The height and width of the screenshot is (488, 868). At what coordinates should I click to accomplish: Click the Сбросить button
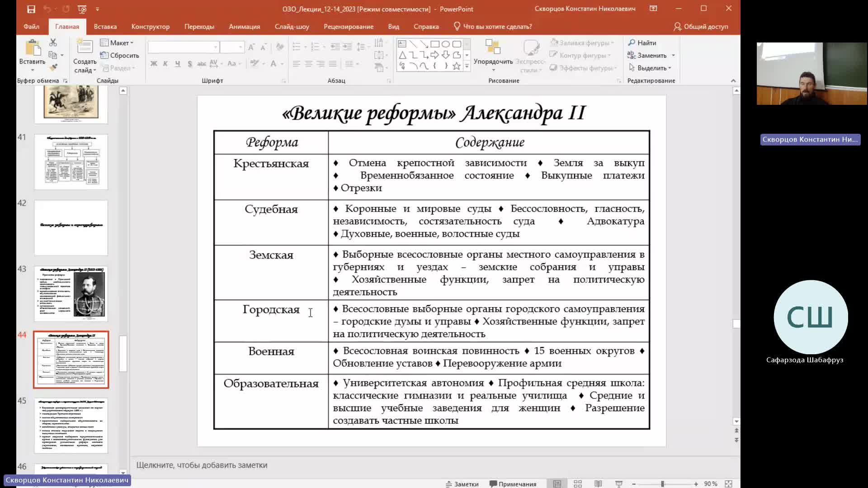[x=120, y=55]
